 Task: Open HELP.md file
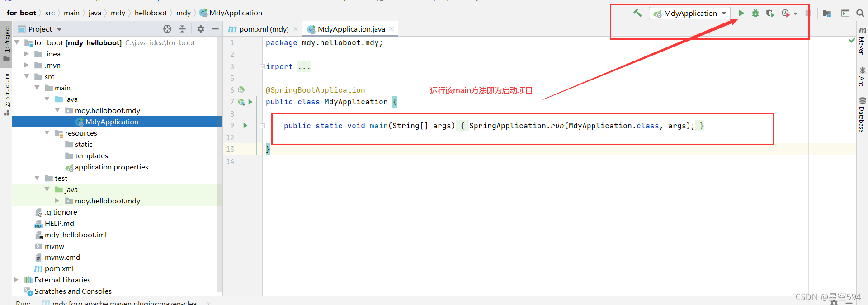[59, 223]
